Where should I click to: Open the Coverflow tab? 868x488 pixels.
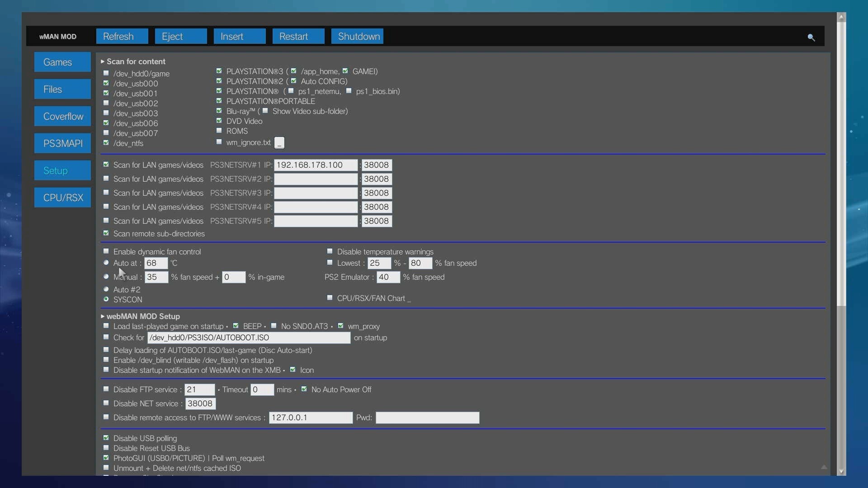point(63,117)
